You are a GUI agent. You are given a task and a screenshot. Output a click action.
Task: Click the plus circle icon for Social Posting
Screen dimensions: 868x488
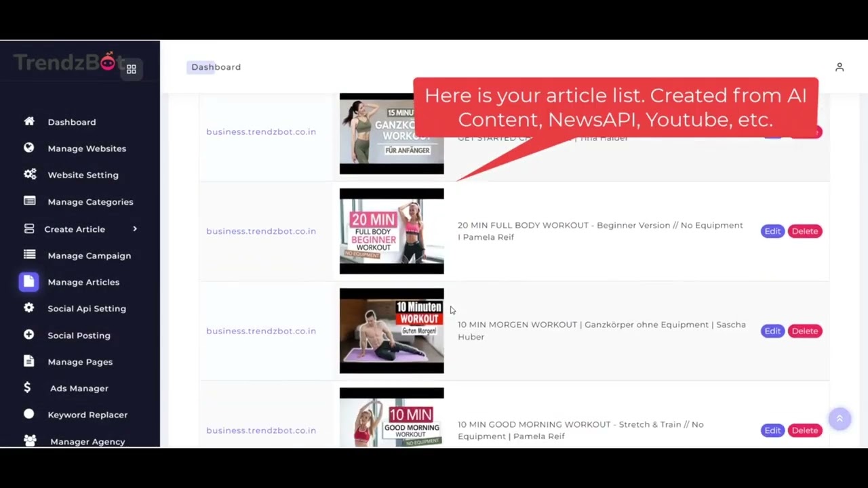point(29,335)
